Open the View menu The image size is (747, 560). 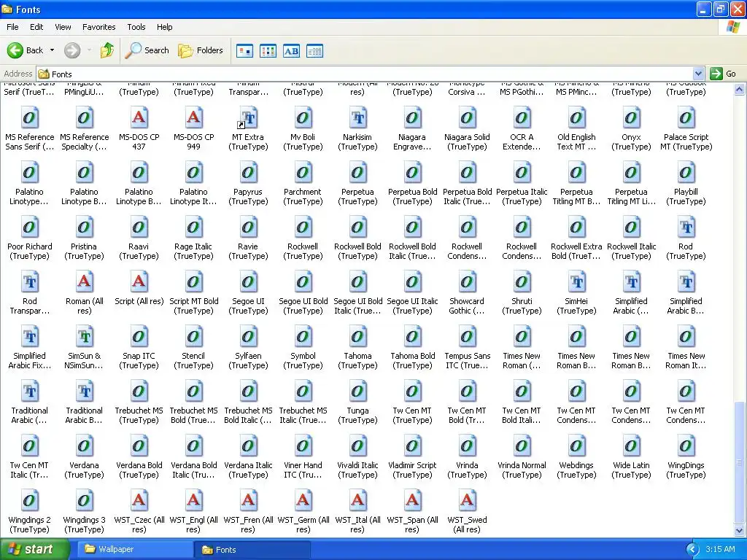(63, 27)
